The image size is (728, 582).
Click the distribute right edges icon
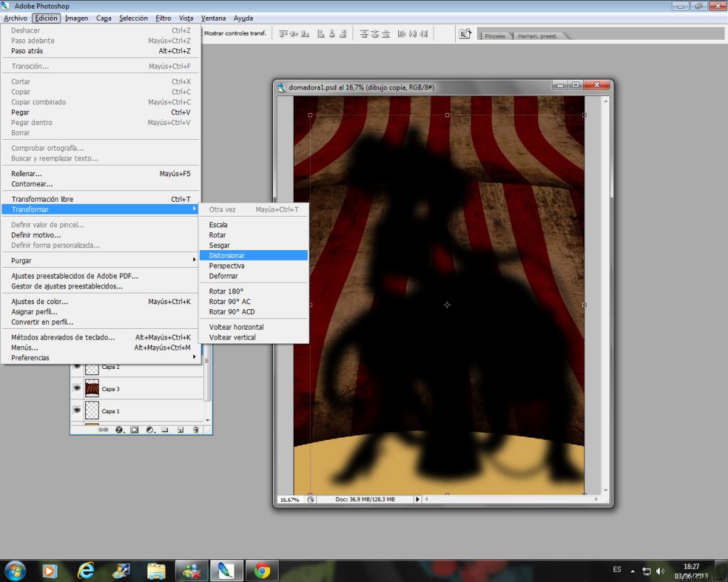pyautogui.click(x=424, y=34)
